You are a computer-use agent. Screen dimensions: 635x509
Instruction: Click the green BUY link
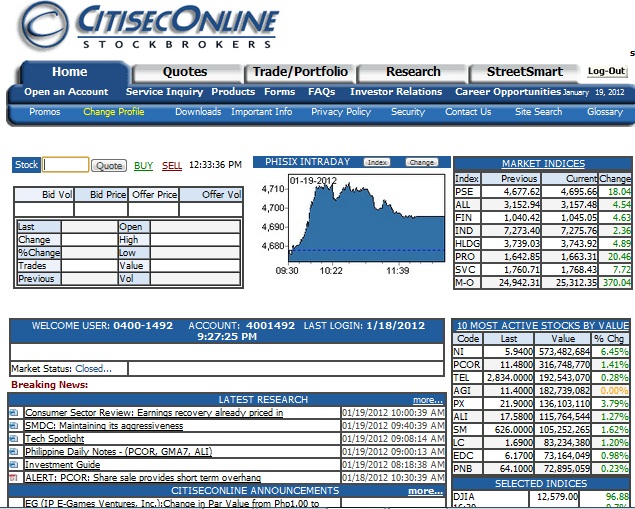(143, 166)
